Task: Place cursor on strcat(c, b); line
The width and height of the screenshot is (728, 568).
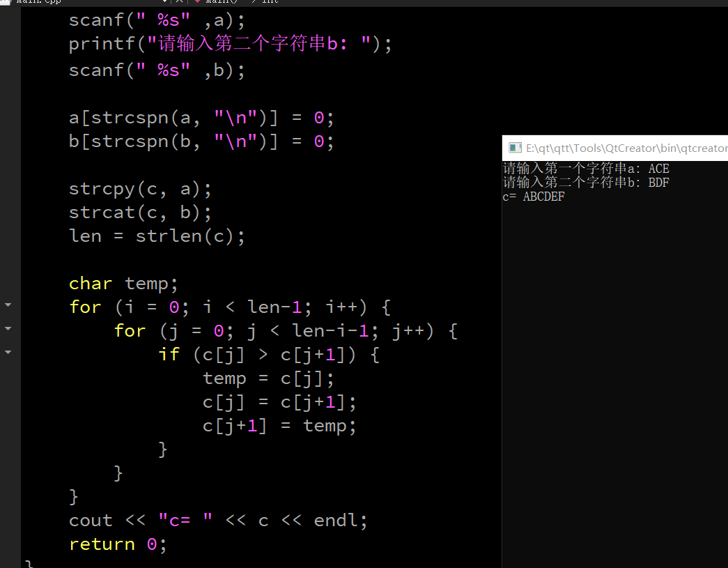Action: tap(140, 213)
